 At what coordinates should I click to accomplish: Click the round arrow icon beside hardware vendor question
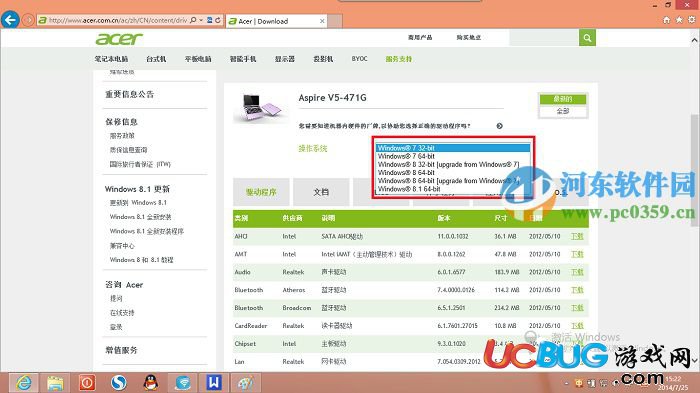(x=500, y=126)
